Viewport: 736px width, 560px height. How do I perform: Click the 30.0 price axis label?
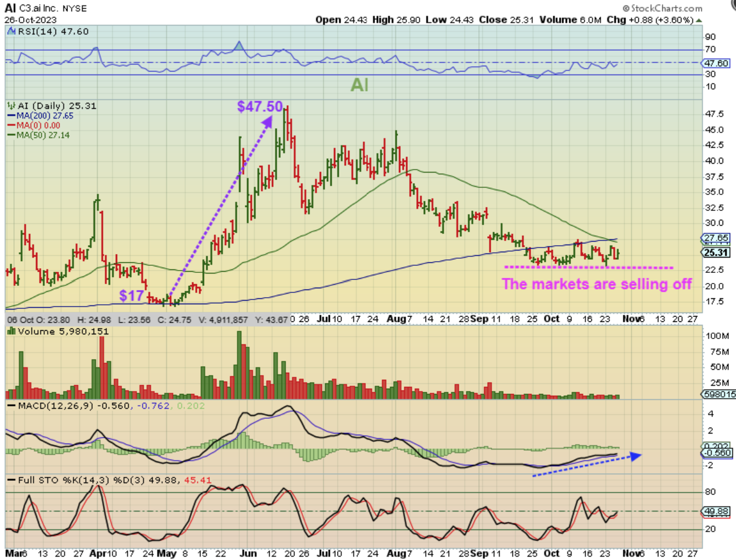tap(715, 223)
